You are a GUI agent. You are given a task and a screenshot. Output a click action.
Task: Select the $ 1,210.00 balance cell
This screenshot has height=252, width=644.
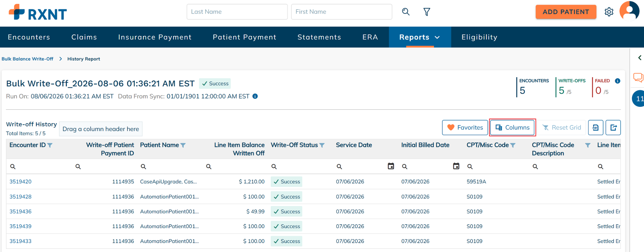(252, 182)
